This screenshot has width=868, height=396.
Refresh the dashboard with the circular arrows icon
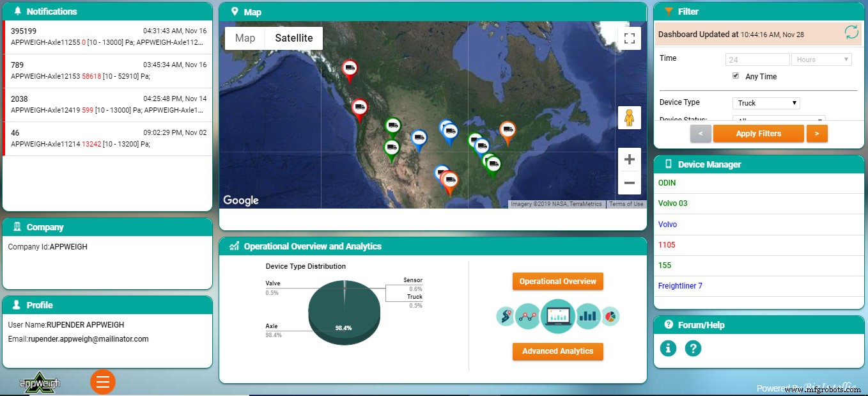coord(850,33)
